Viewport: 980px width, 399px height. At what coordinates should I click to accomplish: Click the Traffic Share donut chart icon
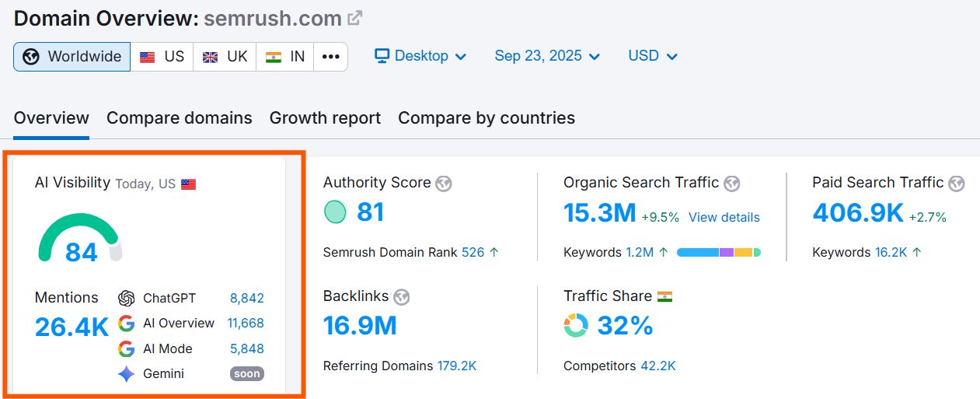point(576,325)
